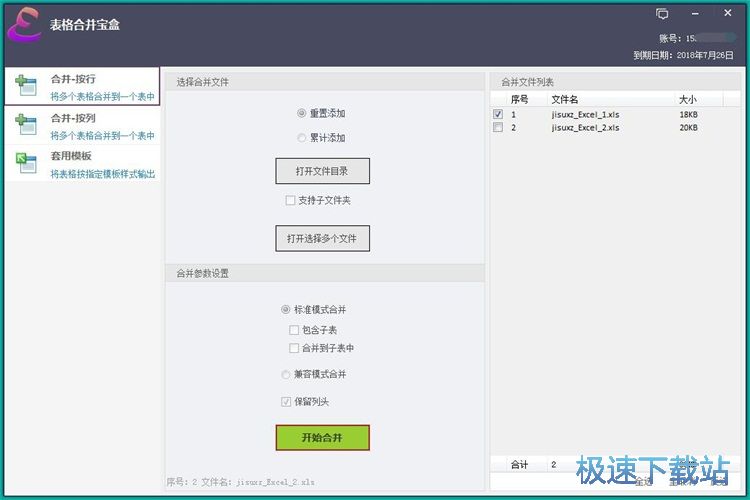Click the 套用模板 template arrow icon
The width and height of the screenshot is (750, 500).
click(x=26, y=163)
